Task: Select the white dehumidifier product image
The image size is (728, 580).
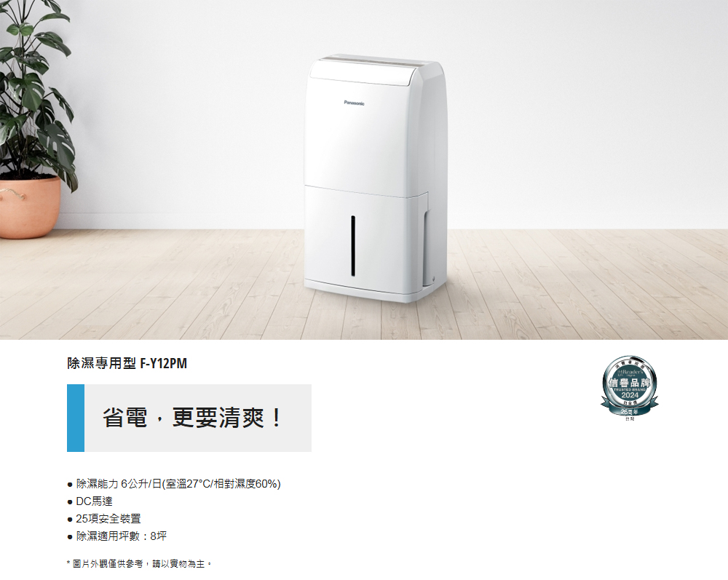Action: tap(375, 178)
